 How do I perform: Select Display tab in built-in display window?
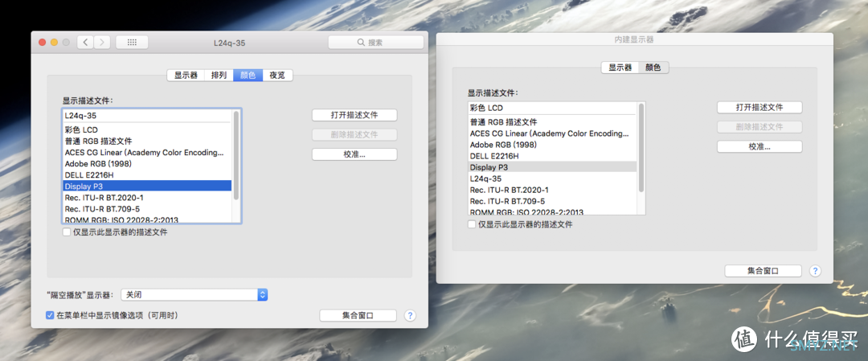(x=620, y=68)
